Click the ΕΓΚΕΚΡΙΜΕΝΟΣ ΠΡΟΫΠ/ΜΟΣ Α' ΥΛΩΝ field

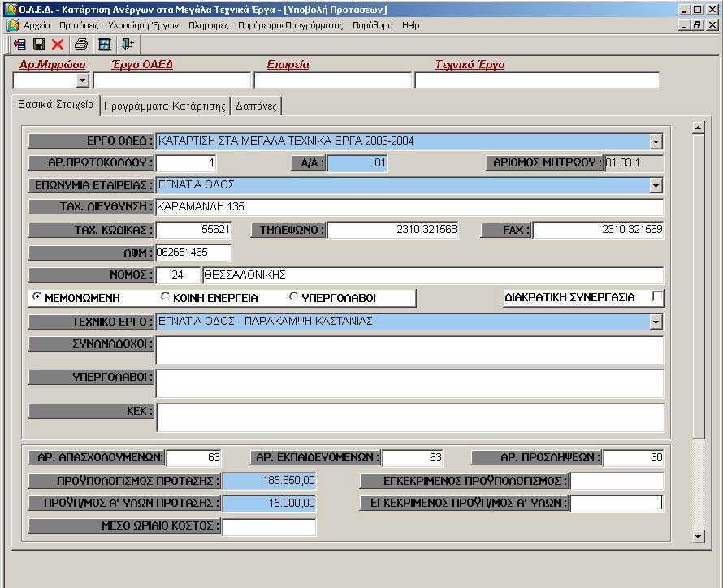click(x=617, y=503)
